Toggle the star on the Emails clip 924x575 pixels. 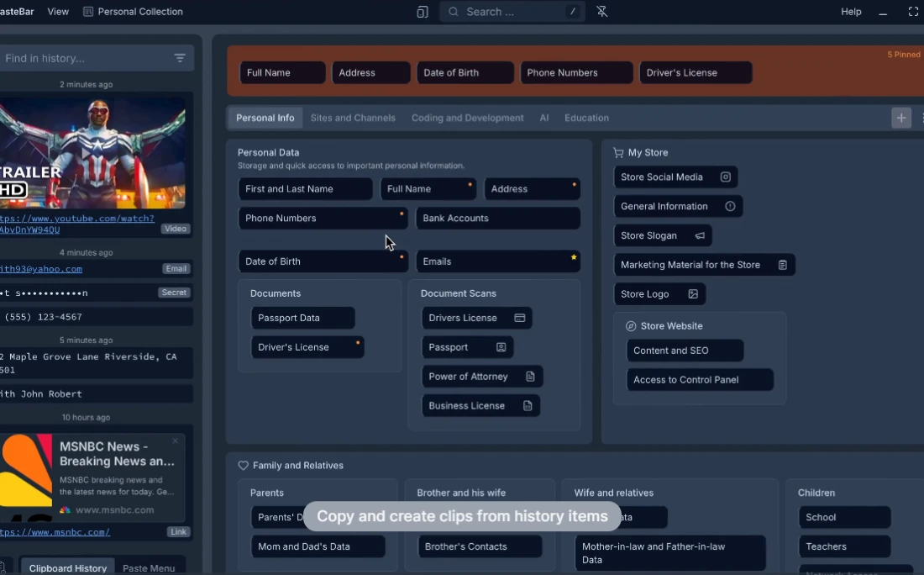click(x=574, y=257)
